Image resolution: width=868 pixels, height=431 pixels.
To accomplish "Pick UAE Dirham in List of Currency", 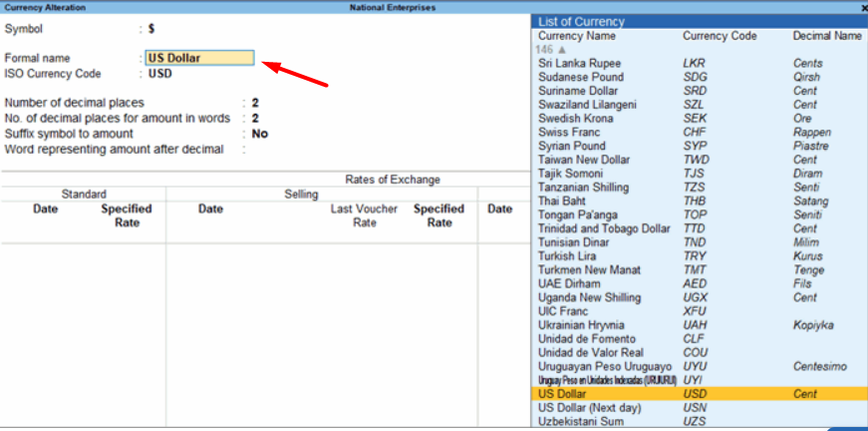I will coord(700,284).
